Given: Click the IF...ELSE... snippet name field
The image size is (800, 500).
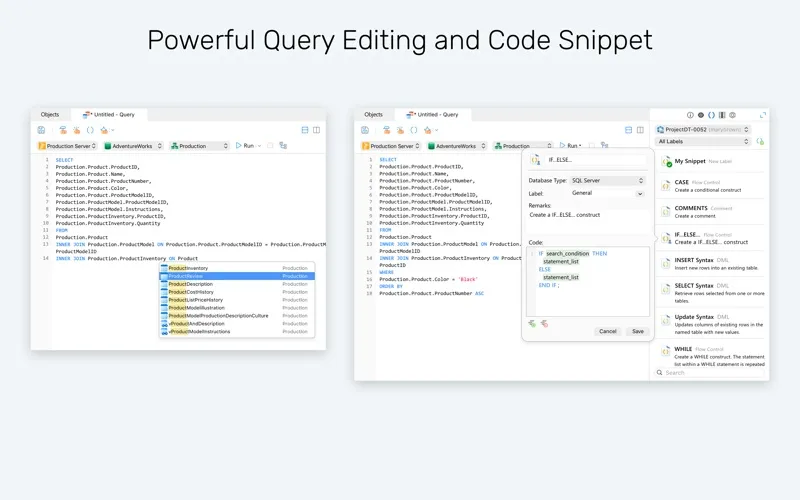Looking at the screenshot, I should tap(595, 160).
